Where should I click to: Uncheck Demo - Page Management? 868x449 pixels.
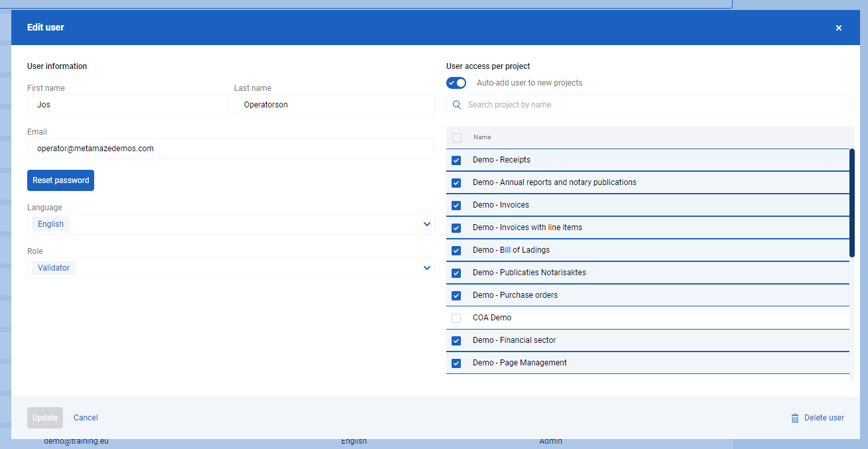(x=456, y=363)
